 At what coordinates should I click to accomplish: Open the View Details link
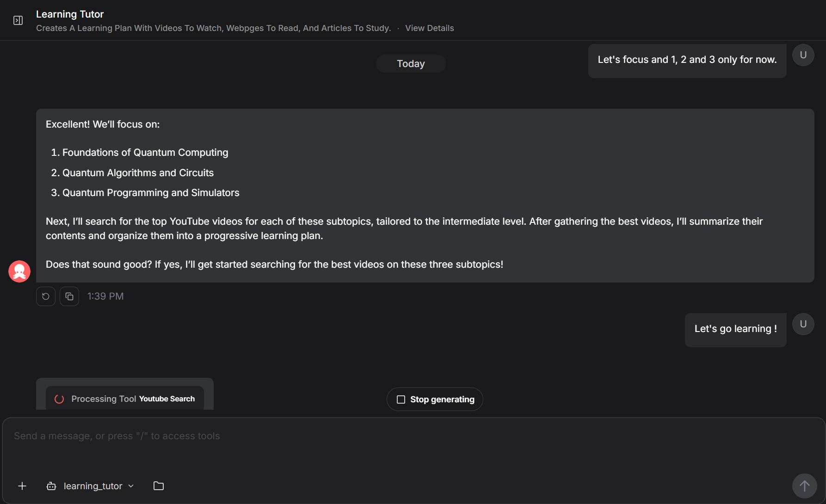429,28
